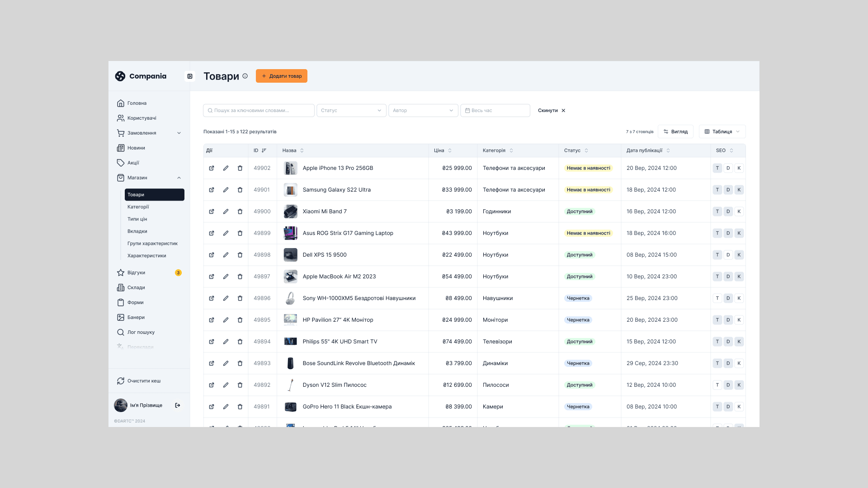
Task: Go to Відгуки in the sidebar
Action: 136,273
